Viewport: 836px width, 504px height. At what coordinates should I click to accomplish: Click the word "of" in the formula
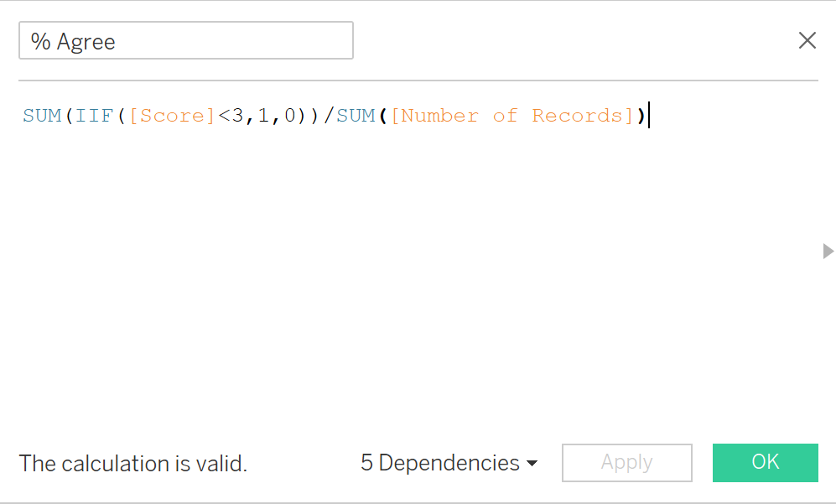[506, 116]
